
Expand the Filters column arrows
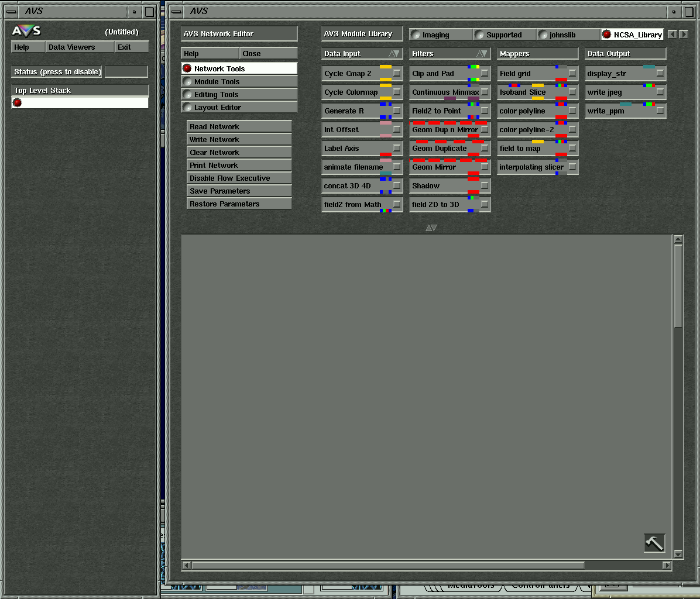tap(482, 53)
